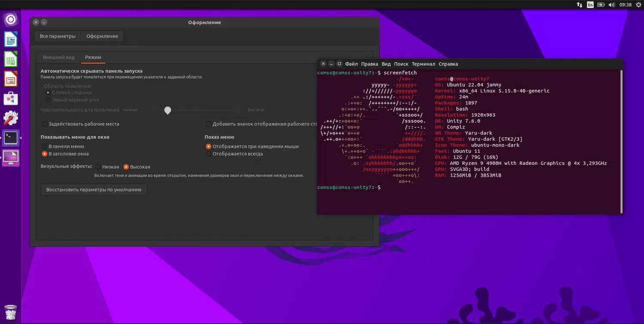Screen dimensions: 644x324
Task: Click the 'Packages: 1897' line in Terminal
Action: click(x=456, y=103)
